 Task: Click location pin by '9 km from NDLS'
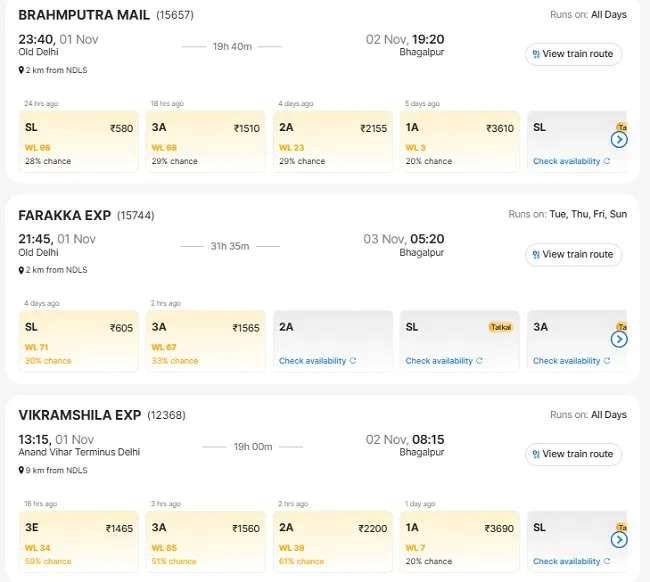pos(21,470)
